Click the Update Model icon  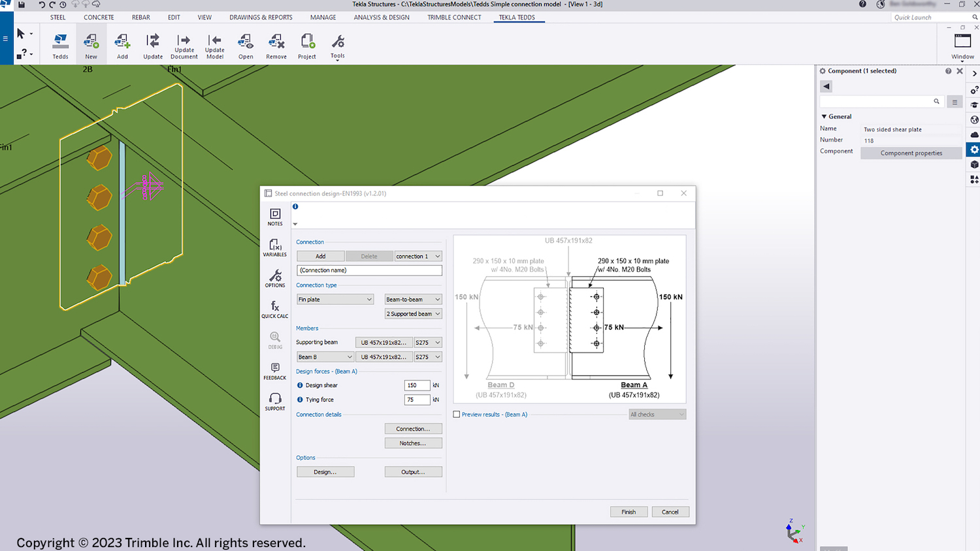[214, 44]
